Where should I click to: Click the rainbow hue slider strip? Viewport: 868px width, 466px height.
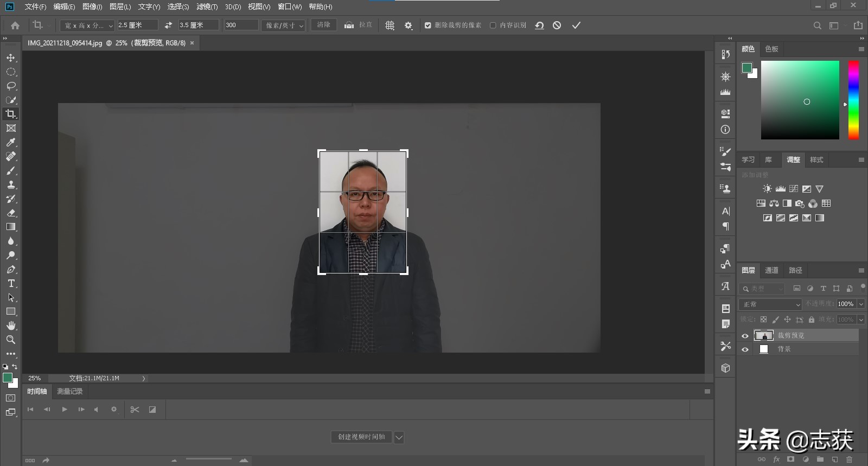853,100
